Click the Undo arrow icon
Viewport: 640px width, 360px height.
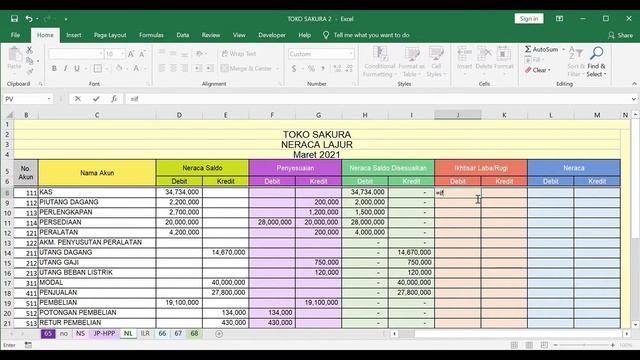29,19
